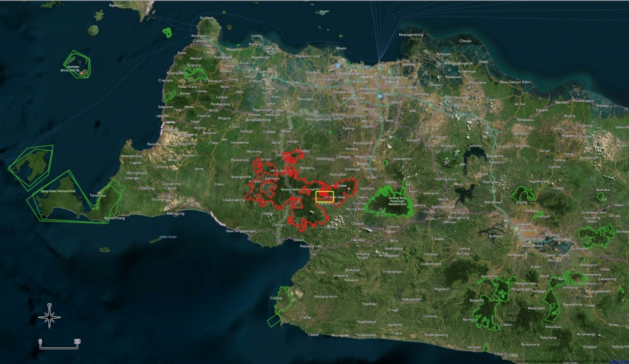The image size is (629, 364).
Task: Click the yellow rectangle study area marker
Action: (324, 196)
